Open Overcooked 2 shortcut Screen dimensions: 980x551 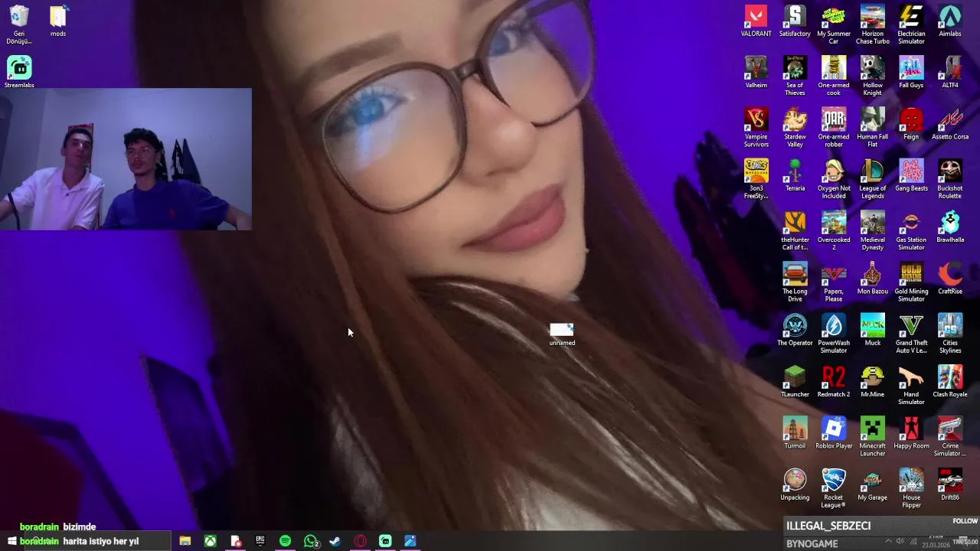point(834,230)
